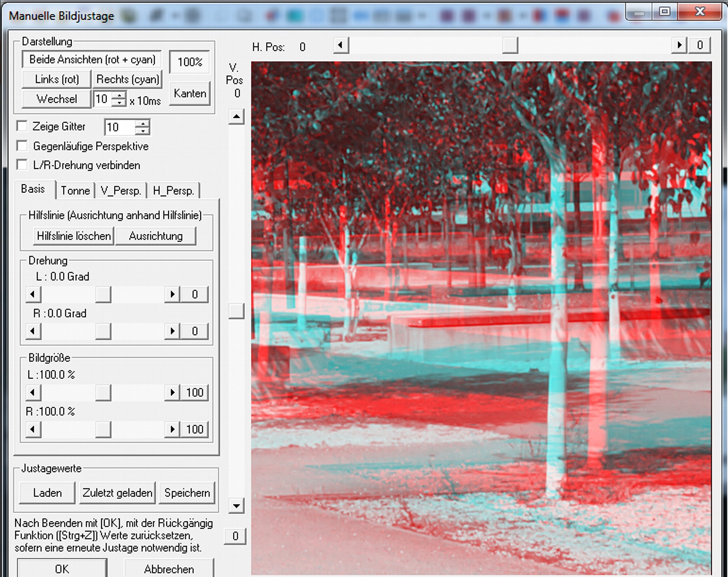
Task: Enable Gegenläufige Perspektive checkbox
Action: (x=22, y=146)
